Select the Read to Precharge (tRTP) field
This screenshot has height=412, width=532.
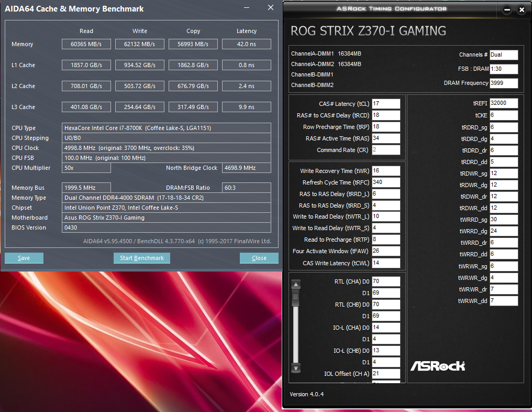pos(386,240)
